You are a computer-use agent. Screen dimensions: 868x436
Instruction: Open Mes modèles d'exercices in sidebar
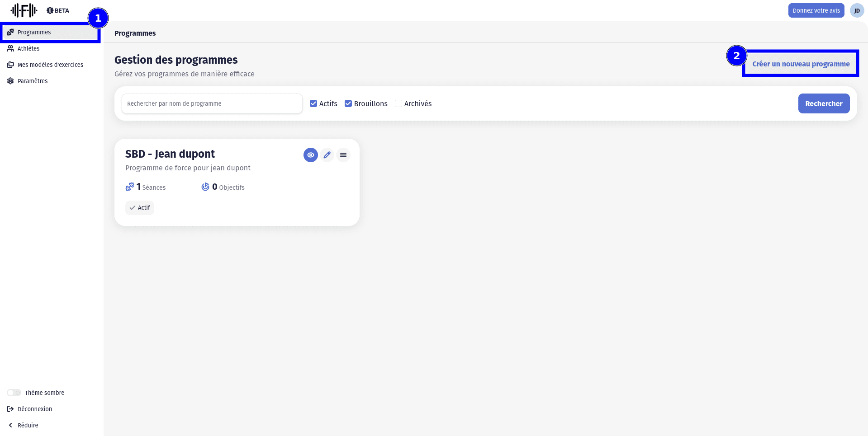point(50,65)
